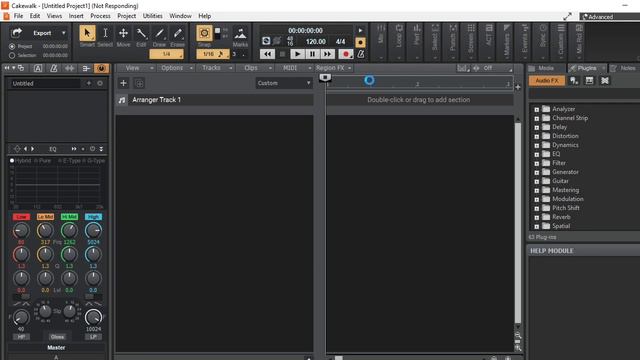Click the ReWire/FX chain icon

tap(605, 81)
